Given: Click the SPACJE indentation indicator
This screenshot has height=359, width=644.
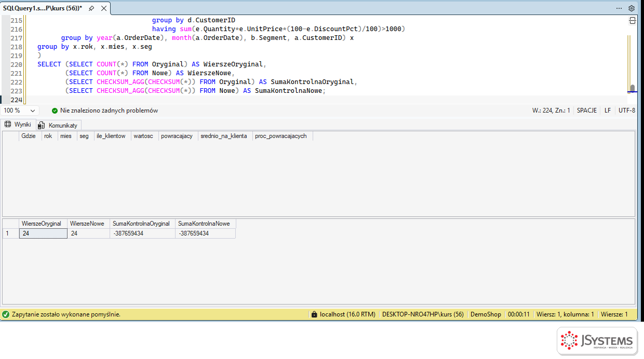Looking at the screenshot, I should (x=587, y=111).
